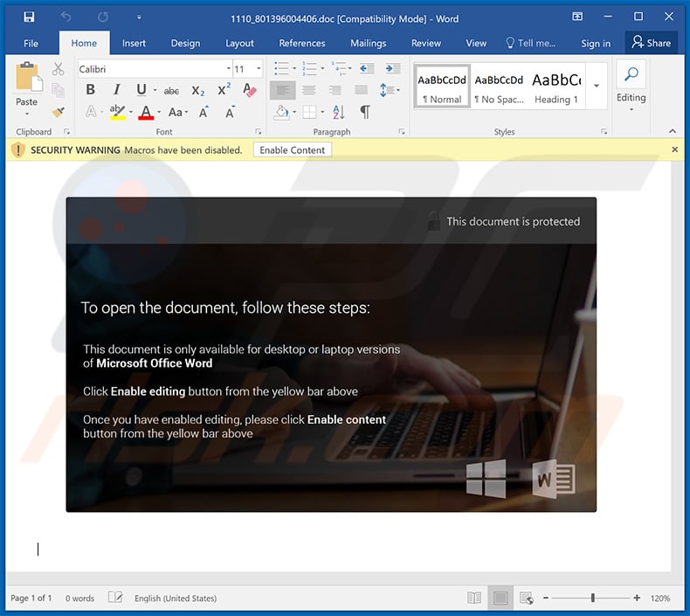Viewport: 690px width, 616px height.
Task: Click the Paste clipboard icon
Action: [29, 77]
